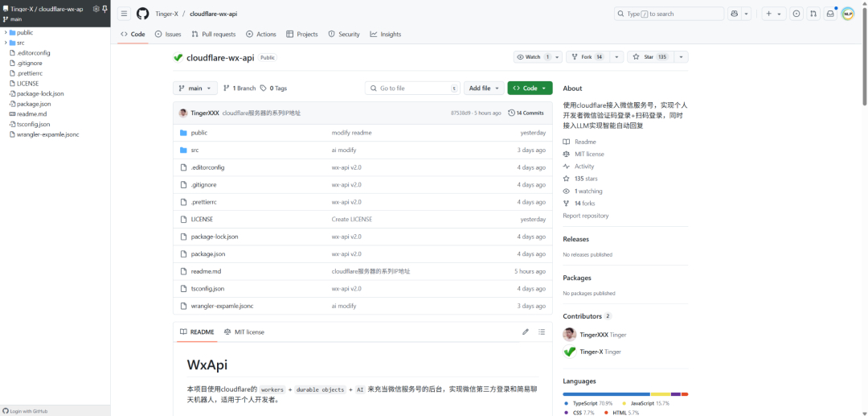Open tsconfig.json in file list

click(x=207, y=289)
